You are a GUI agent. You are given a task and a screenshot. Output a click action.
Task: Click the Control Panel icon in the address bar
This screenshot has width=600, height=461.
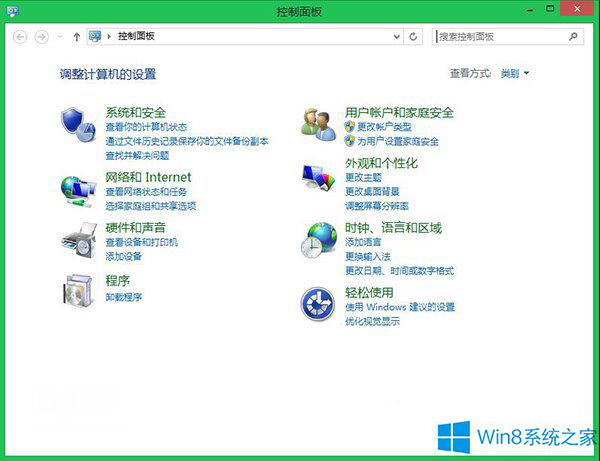click(95, 36)
